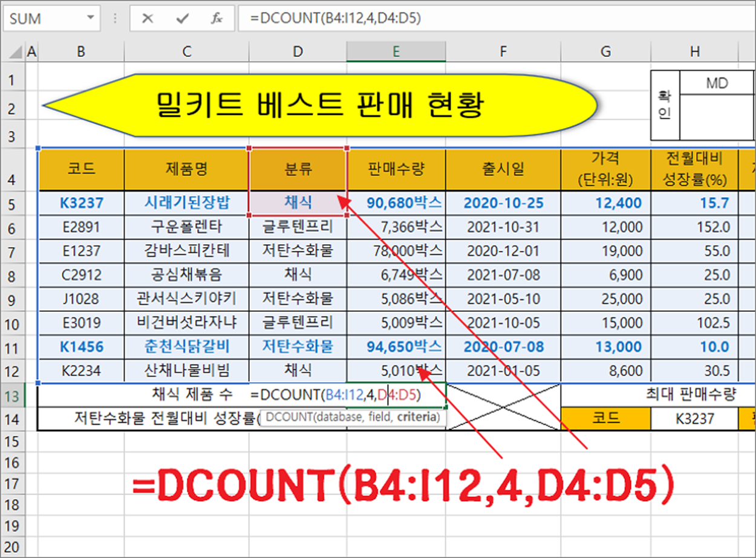Select code cell K1456

point(81,347)
